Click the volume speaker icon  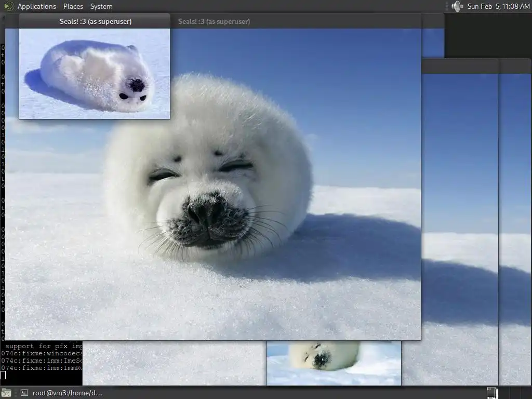pos(457,6)
